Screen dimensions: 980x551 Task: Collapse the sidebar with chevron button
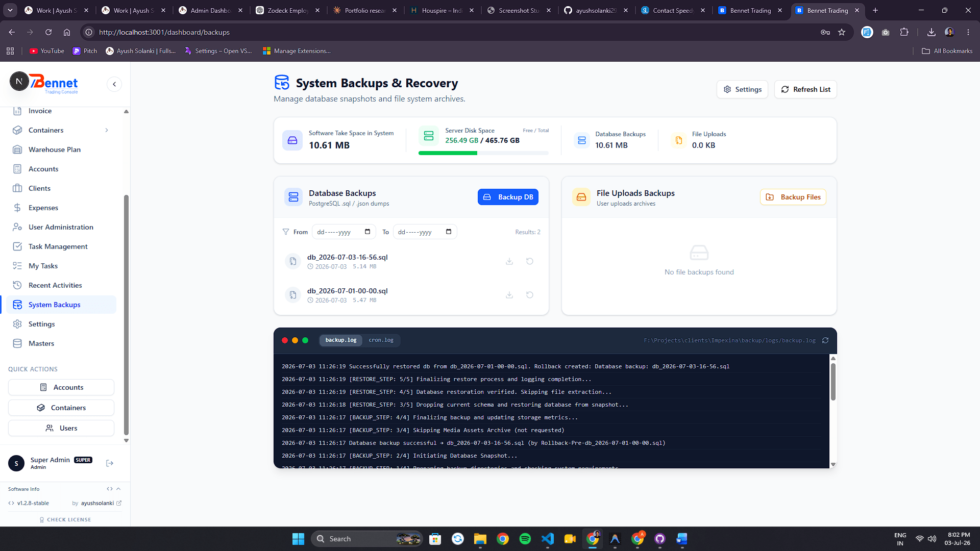[x=114, y=84]
